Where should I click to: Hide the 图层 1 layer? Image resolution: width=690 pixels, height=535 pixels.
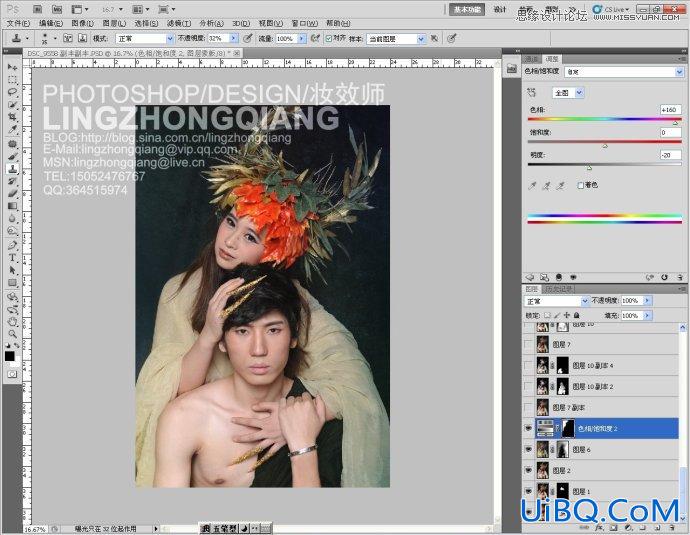(x=529, y=491)
